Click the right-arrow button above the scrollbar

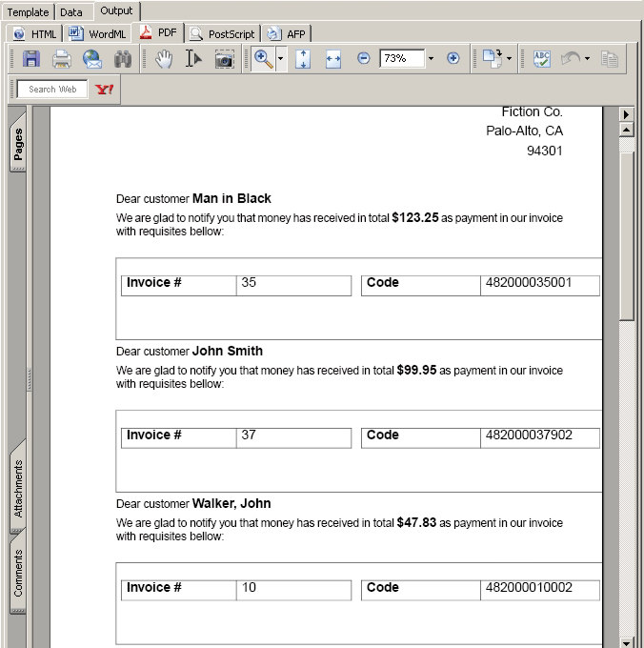(x=626, y=114)
